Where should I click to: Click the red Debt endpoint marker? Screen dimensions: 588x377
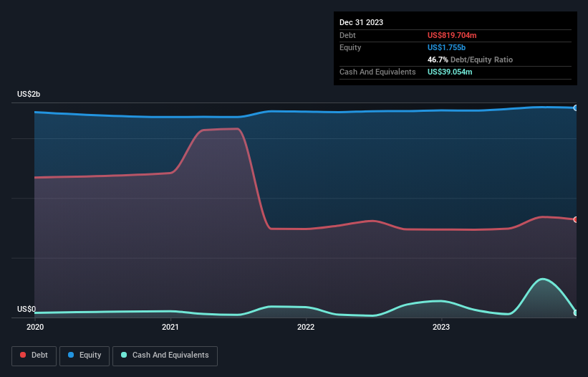(x=576, y=219)
